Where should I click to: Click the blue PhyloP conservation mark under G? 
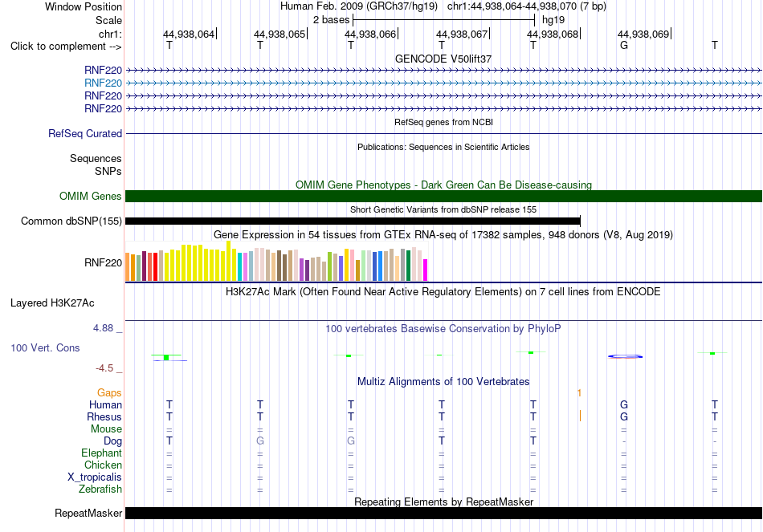[626, 356]
